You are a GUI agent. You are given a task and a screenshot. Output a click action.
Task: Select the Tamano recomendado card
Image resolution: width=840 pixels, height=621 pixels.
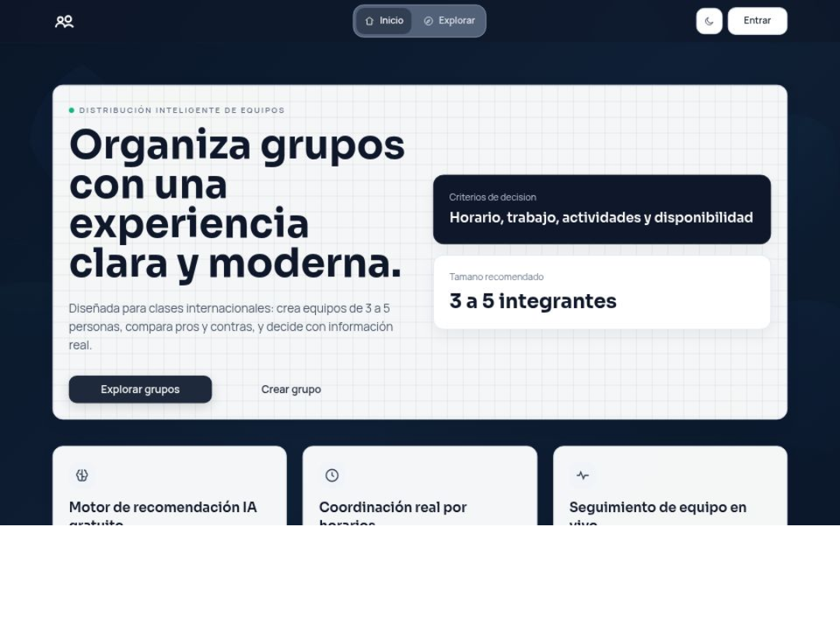(601, 293)
